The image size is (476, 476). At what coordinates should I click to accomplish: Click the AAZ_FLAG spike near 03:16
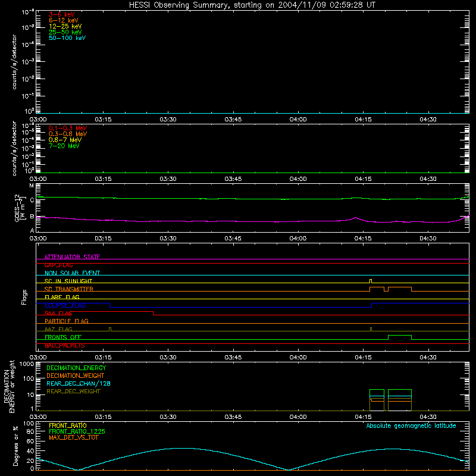tap(110, 329)
